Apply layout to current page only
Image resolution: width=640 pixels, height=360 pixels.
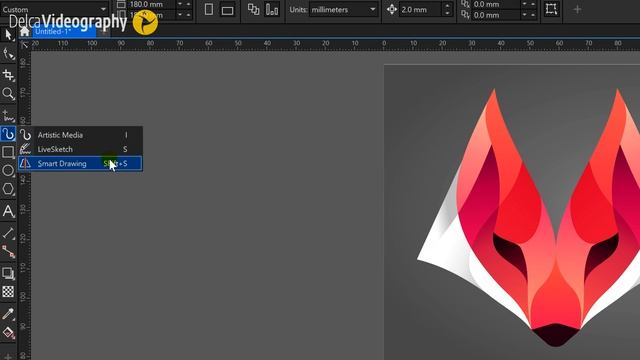(272, 9)
